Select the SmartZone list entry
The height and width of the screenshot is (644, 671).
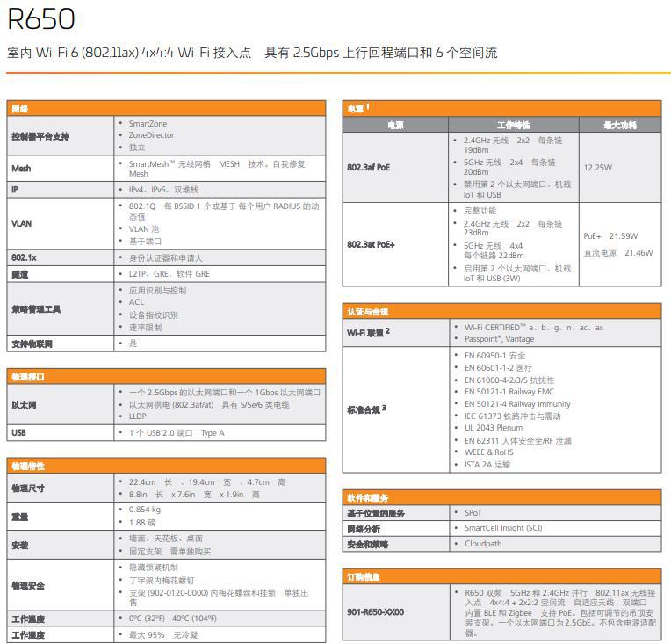coord(148,123)
